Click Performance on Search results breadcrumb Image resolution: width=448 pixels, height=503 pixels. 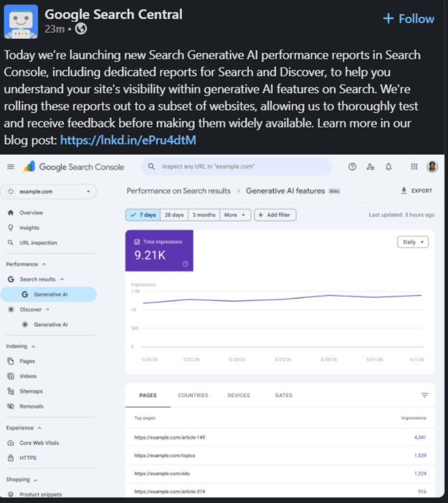[x=179, y=191]
